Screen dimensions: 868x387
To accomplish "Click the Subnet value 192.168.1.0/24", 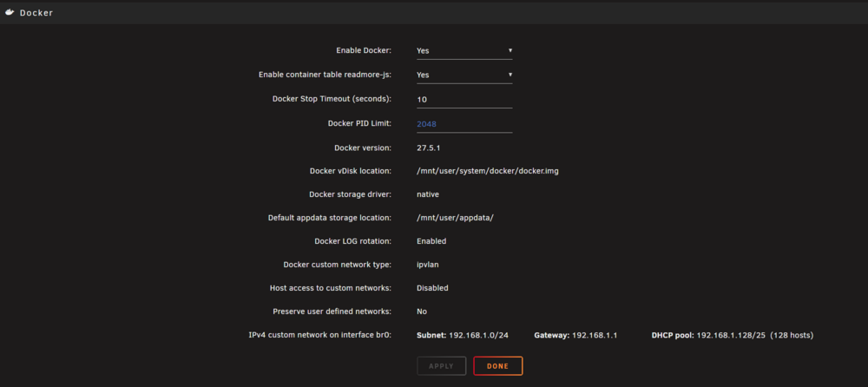I will click(x=478, y=335).
